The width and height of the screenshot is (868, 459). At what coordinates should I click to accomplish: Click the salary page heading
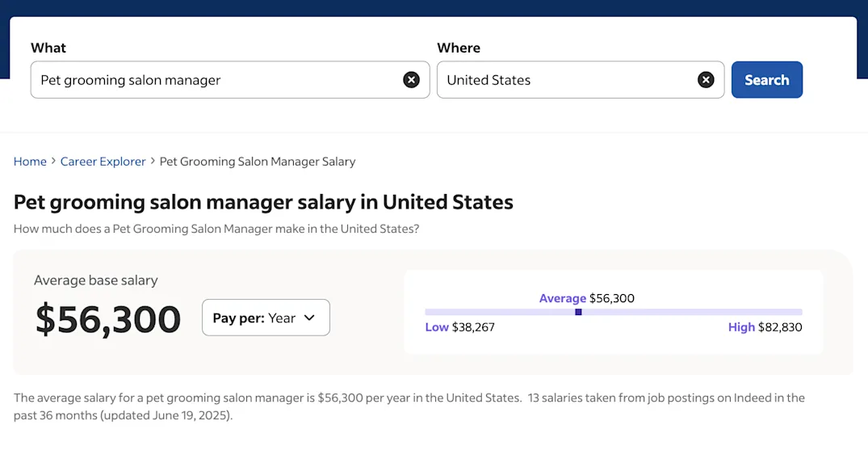pos(263,202)
